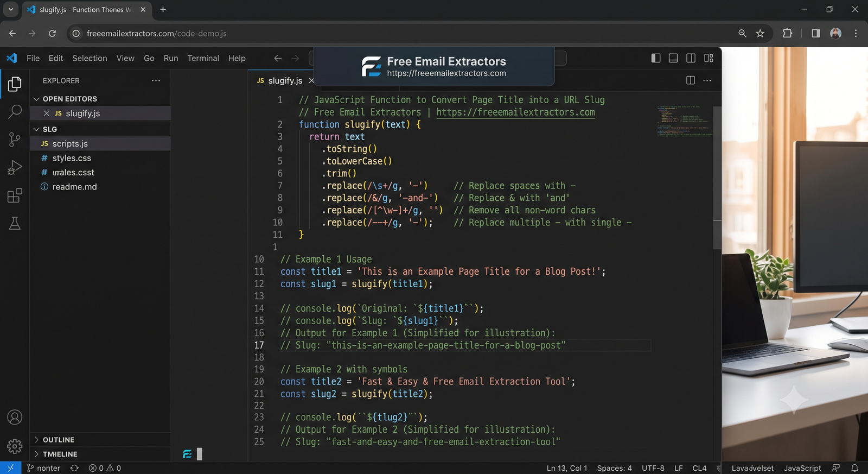Open the Help menu

coord(237,58)
